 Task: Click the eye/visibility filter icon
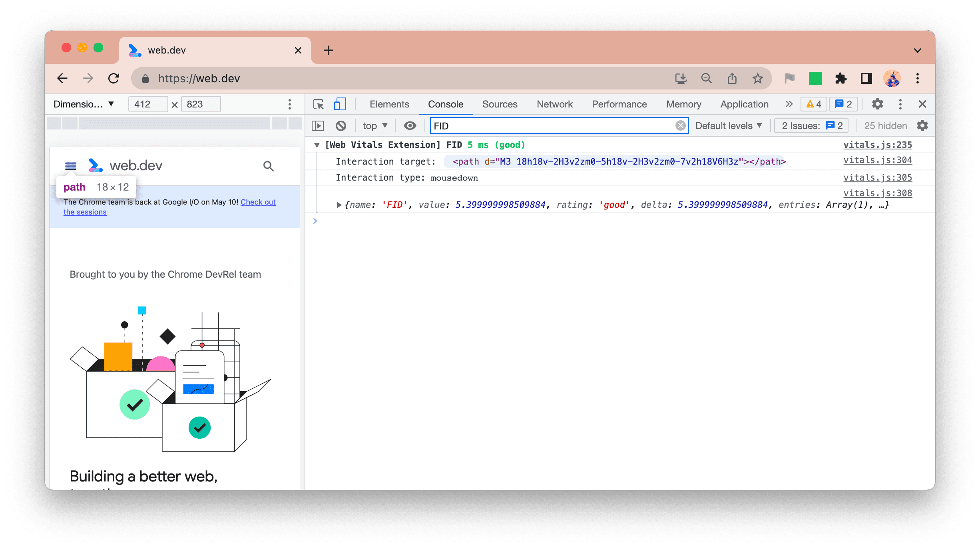pyautogui.click(x=409, y=126)
